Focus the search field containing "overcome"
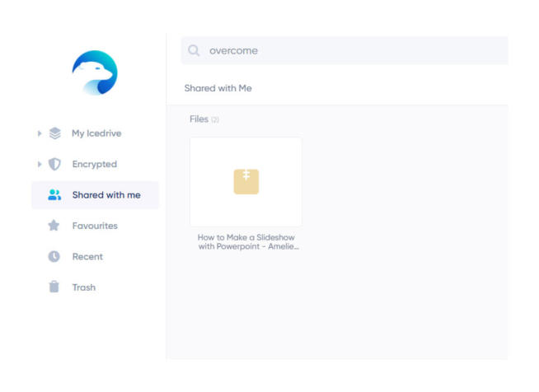The image size is (539, 392). 346,50
